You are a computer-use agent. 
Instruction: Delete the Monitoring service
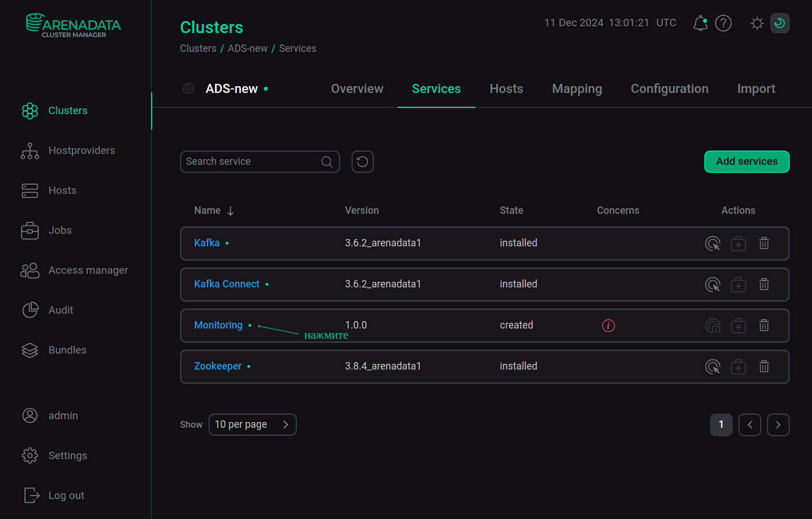[x=764, y=326]
